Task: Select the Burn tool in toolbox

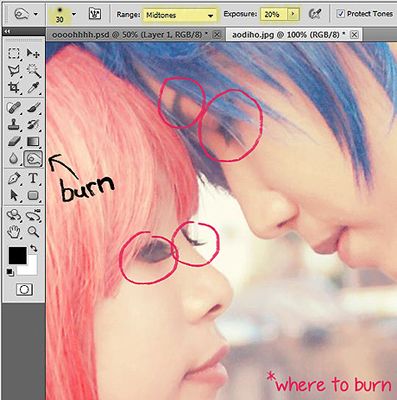Action: coord(33,159)
